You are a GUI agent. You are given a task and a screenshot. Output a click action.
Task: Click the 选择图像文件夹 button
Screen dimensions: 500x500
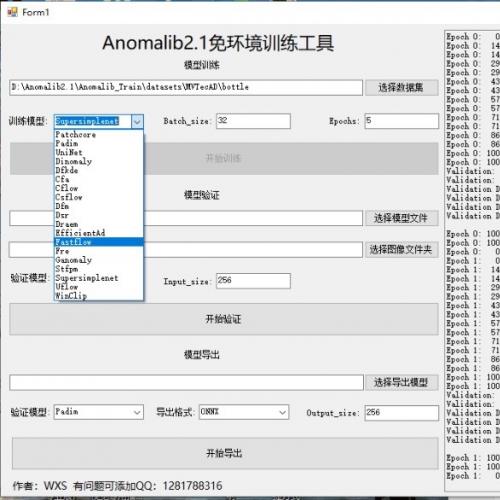click(x=401, y=249)
